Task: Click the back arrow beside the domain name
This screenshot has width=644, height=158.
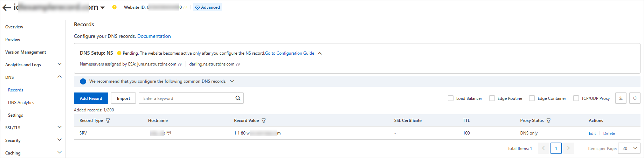Action: [x=7, y=7]
